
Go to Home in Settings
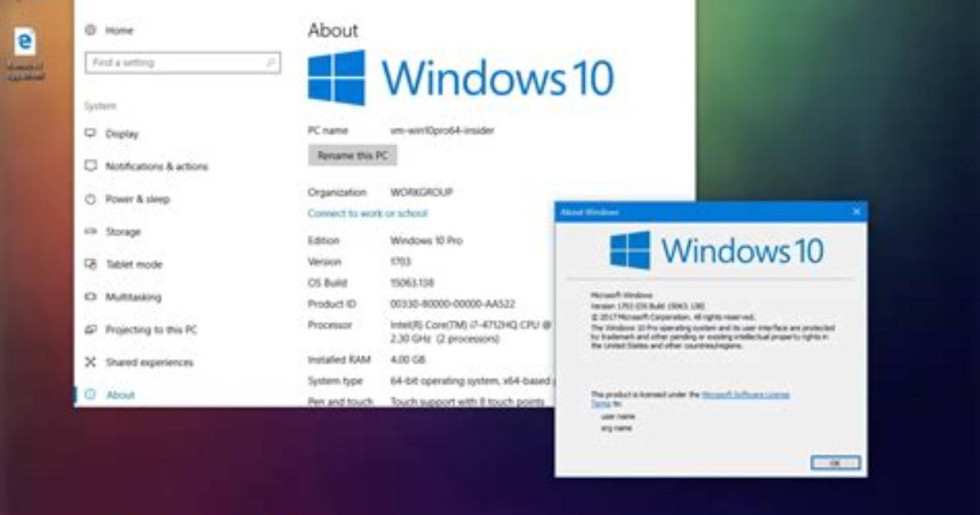click(x=119, y=30)
